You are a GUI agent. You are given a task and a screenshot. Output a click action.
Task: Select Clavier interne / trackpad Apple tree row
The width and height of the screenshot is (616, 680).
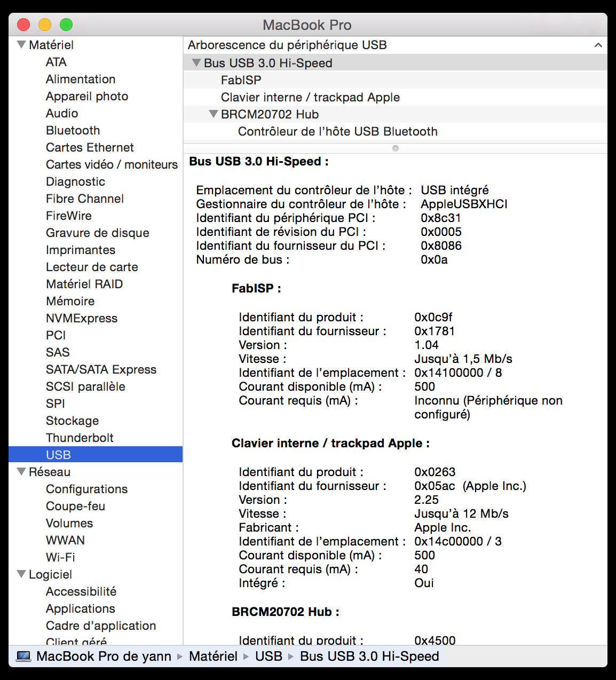[x=395, y=97]
